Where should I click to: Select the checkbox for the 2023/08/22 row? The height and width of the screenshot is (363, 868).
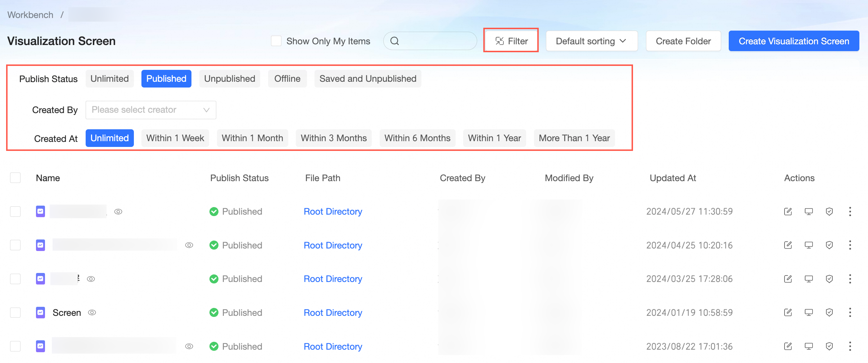[x=15, y=346]
